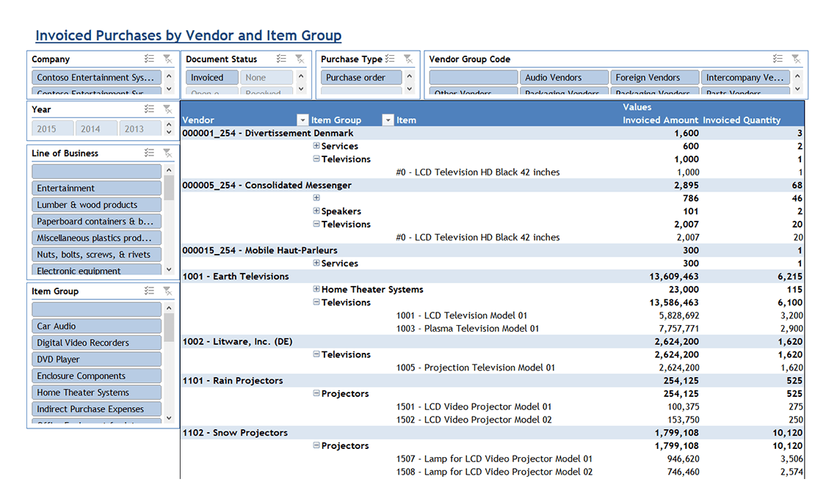Screen dimensions: 837x504
Task: Collapse Televisions under Consolidated Messenger
Action: pyautogui.click(x=316, y=224)
